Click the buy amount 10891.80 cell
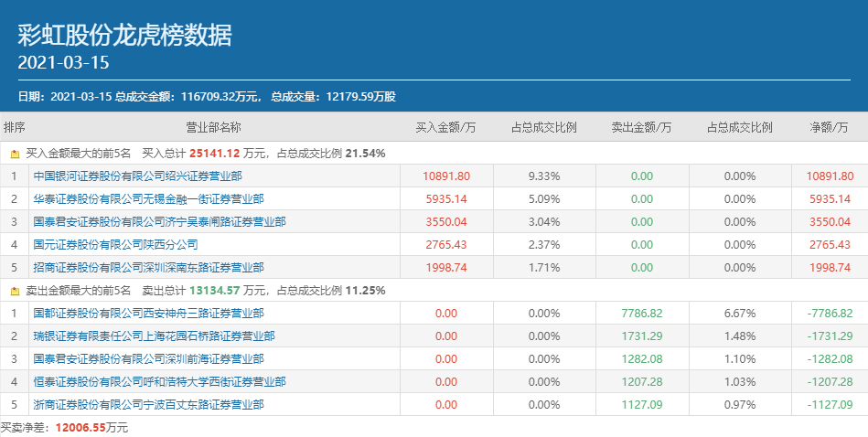 click(446, 176)
